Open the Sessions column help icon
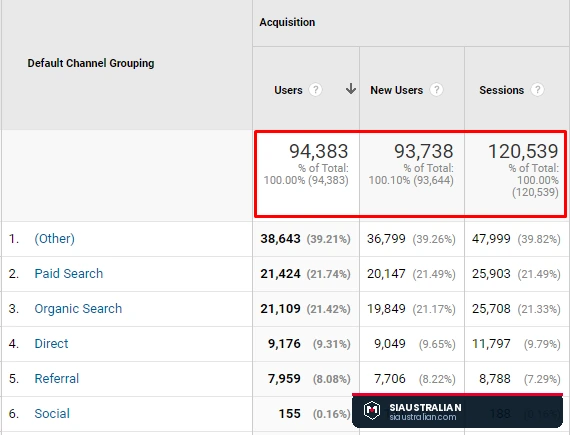 [537, 90]
